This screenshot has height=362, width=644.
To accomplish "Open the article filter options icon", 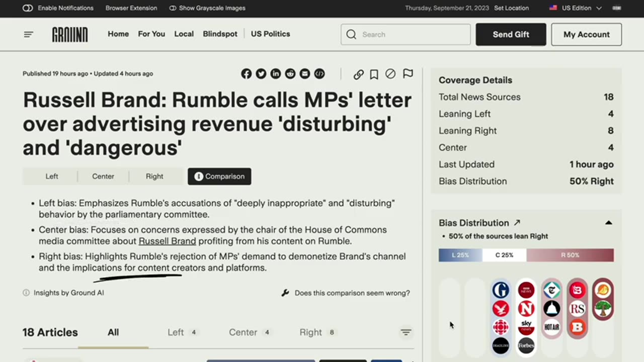I will pyautogui.click(x=406, y=332).
